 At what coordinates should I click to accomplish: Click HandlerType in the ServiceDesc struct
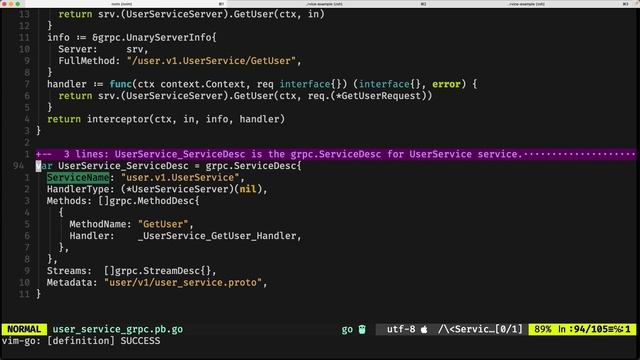(78, 189)
